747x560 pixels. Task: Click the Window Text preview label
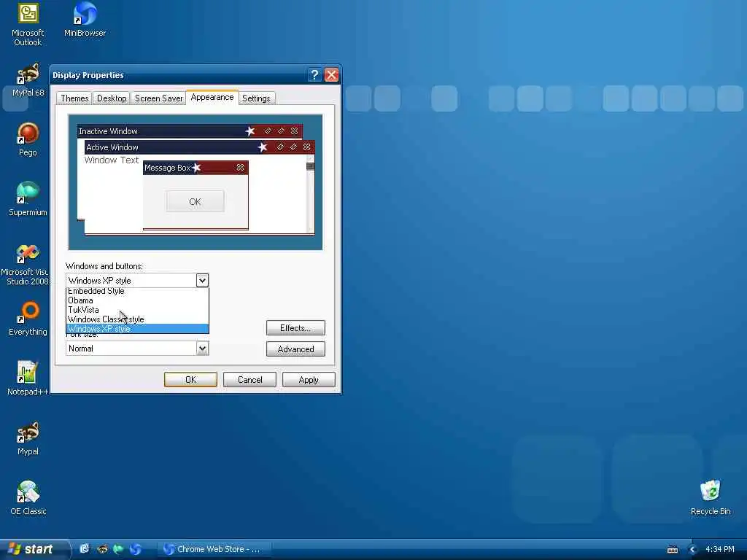[x=112, y=160]
